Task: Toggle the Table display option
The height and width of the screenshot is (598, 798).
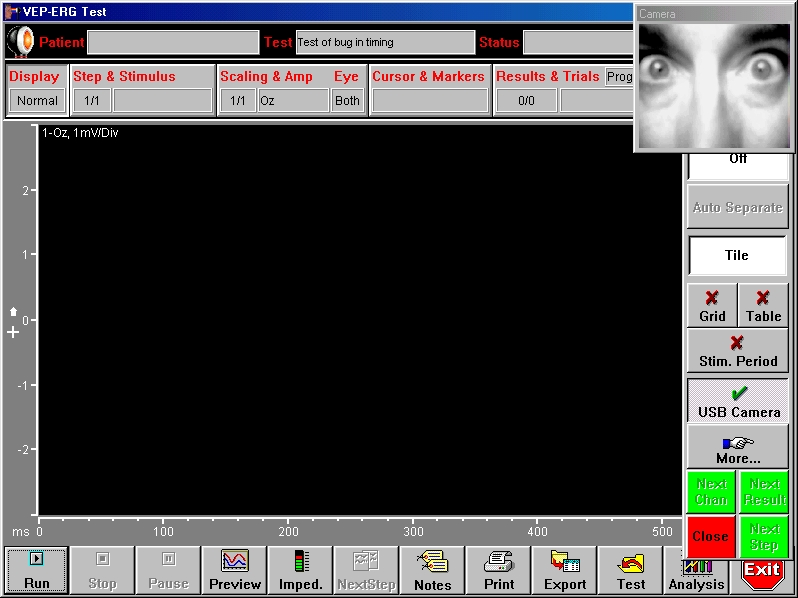Action: pos(763,305)
